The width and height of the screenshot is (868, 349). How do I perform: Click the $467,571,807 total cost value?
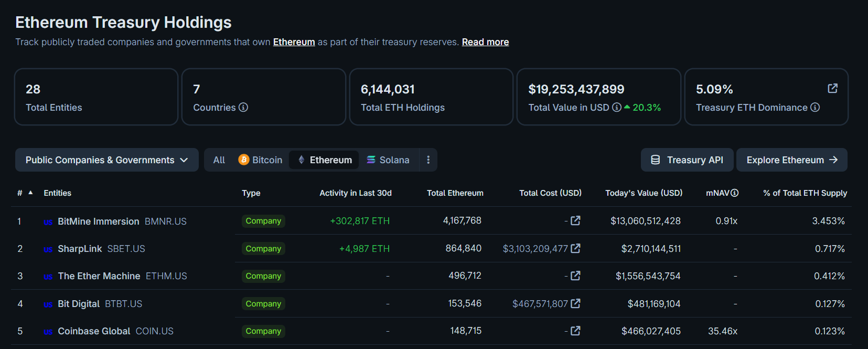click(x=540, y=304)
